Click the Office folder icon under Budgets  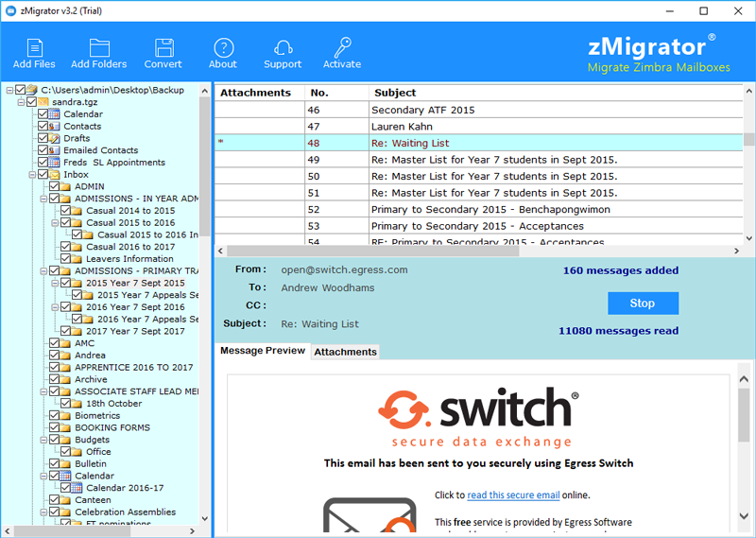point(77,452)
